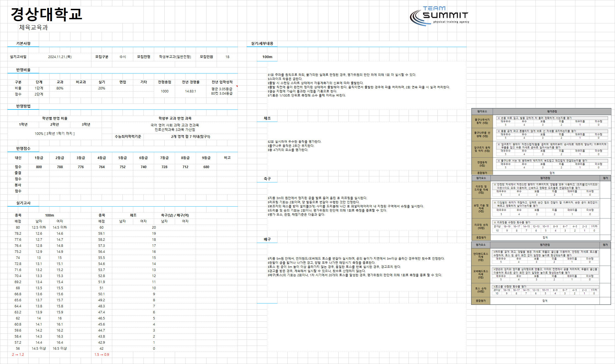Click the 기본사항 section header

pos(23,43)
